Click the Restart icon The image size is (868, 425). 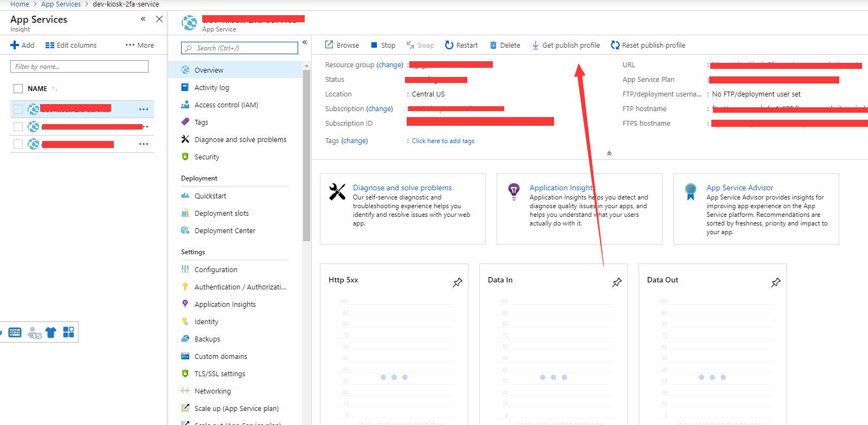click(x=449, y=45)
